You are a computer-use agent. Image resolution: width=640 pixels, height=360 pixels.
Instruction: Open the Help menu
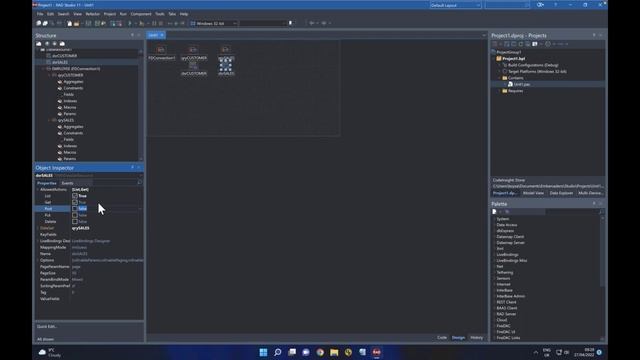(184, 14)
